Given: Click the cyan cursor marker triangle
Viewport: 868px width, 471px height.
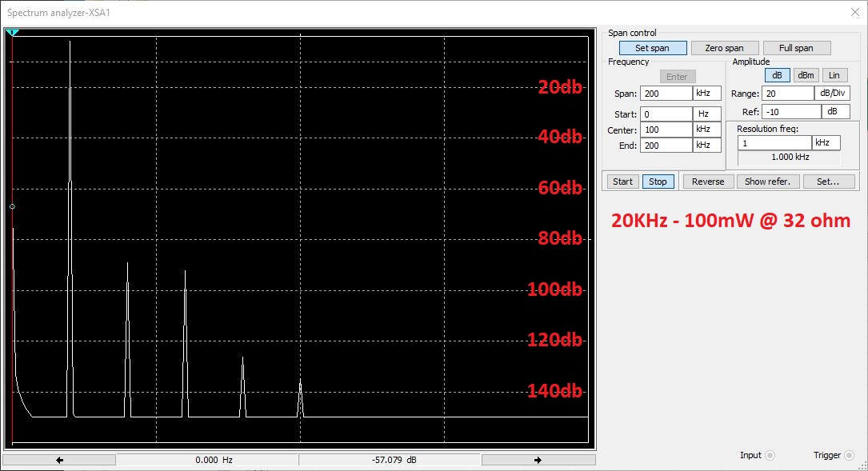Looking at the screenshot, I should coord(12,34).
